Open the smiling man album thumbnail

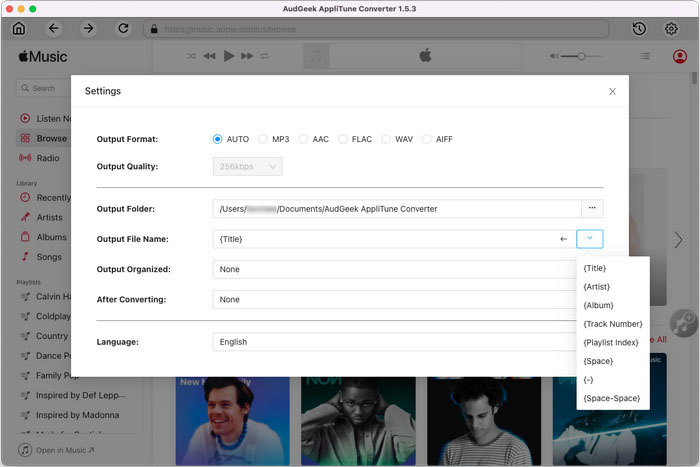232,421
